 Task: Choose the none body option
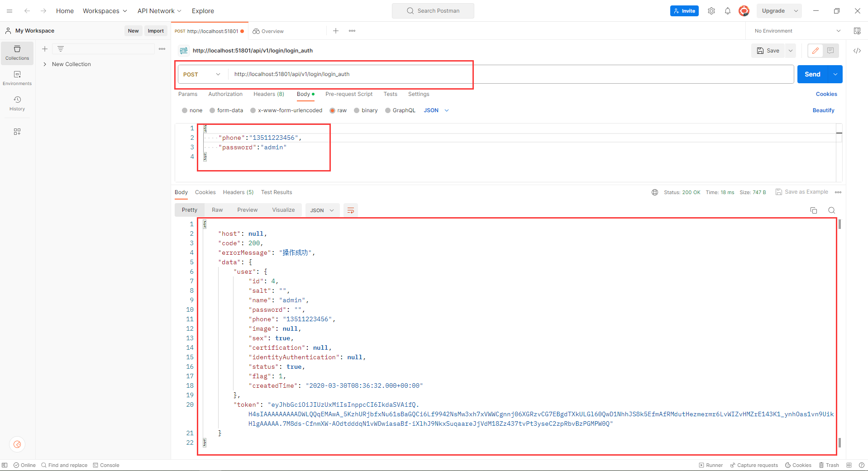(x=185, y=110)
